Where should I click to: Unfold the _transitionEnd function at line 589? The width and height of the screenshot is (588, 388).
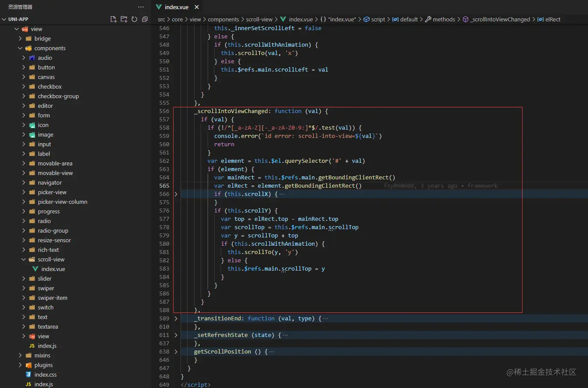pos(176,318)
